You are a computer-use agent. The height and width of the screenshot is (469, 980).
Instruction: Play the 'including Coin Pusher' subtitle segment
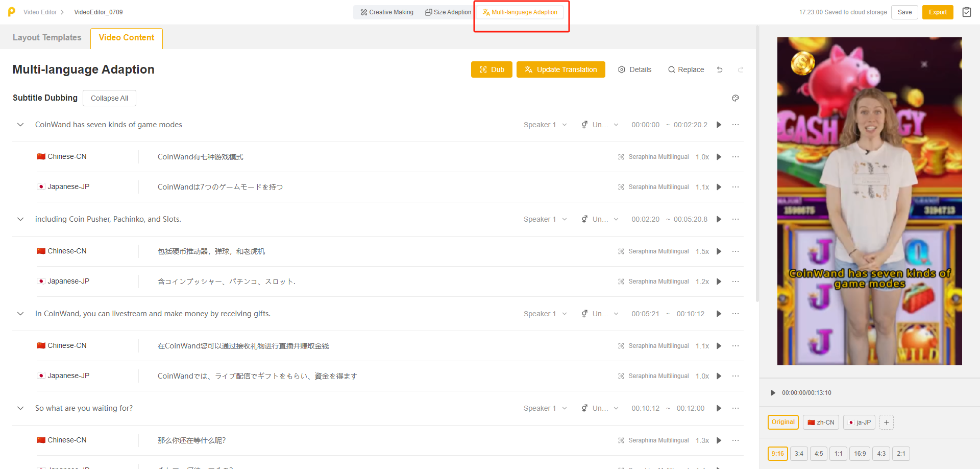click(719, 219)
